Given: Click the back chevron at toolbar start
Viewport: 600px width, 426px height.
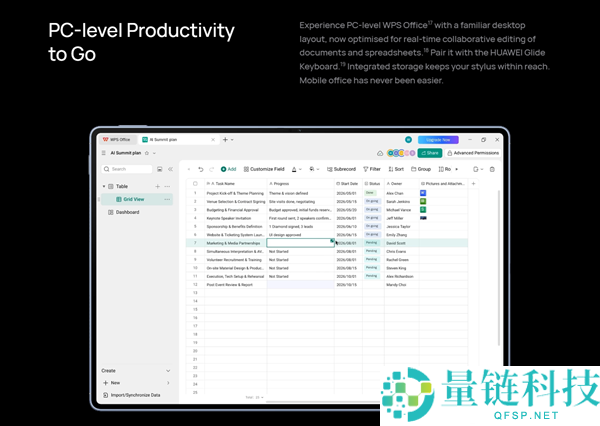Looking at the screenshot, I should coord(189,169).
